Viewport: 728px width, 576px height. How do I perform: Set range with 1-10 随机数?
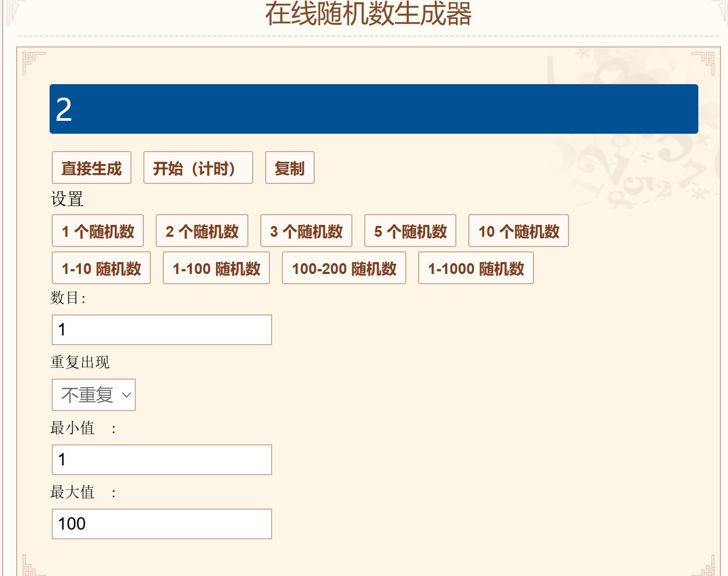click(101, 268)
